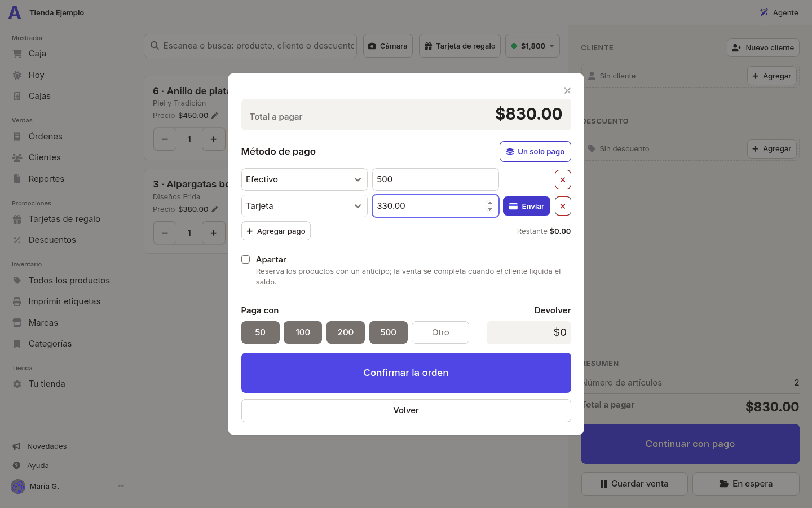
Task: Open Reportes in the sidebar
Action: 68,179
